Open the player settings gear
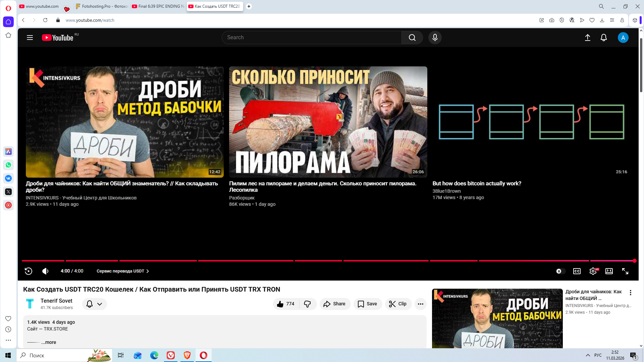 coord(593,271)
